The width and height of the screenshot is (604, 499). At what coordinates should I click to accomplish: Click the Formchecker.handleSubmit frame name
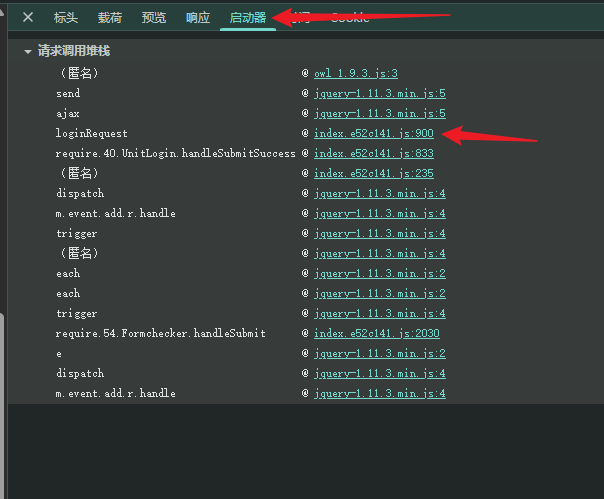click(x=160, y=333)
